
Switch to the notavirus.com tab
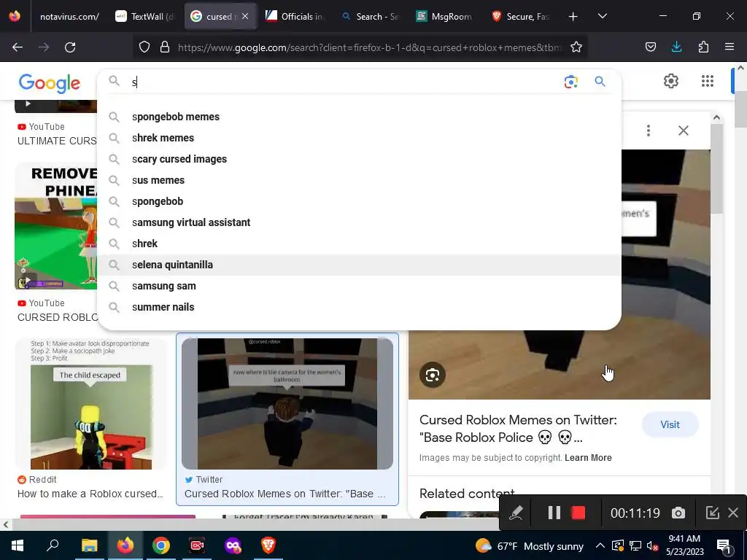pos(69,17)
